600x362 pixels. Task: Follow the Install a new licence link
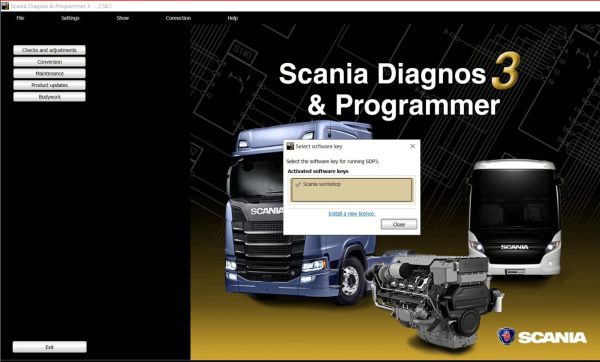coord(352,214)
